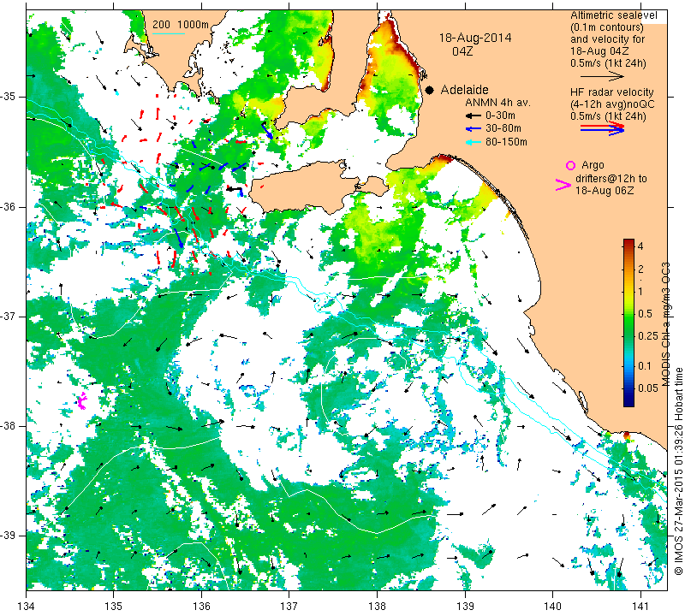Screen dimensions: 685x616
Task: Click the longitude axis label 137
Action: (x=289, y=607)
